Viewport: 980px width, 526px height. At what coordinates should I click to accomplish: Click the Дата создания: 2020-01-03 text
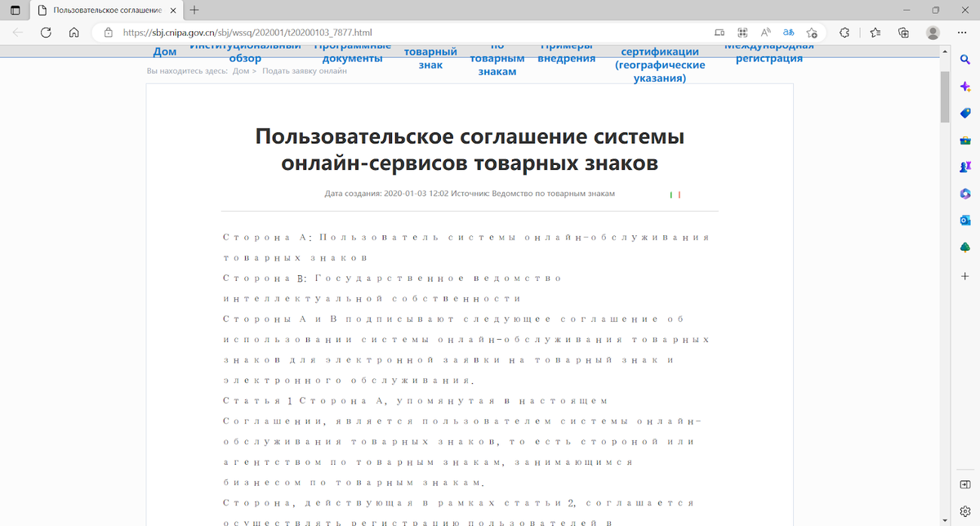(x=385, y=194)
